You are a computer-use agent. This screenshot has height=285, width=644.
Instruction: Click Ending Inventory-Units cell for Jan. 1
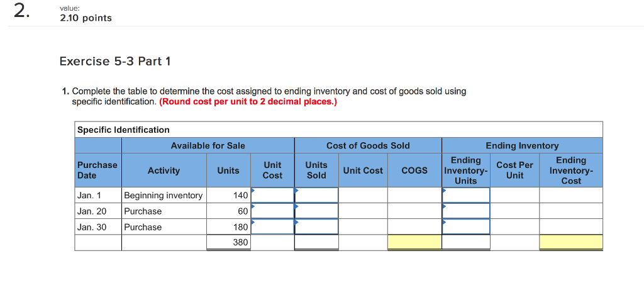point(466,196)
